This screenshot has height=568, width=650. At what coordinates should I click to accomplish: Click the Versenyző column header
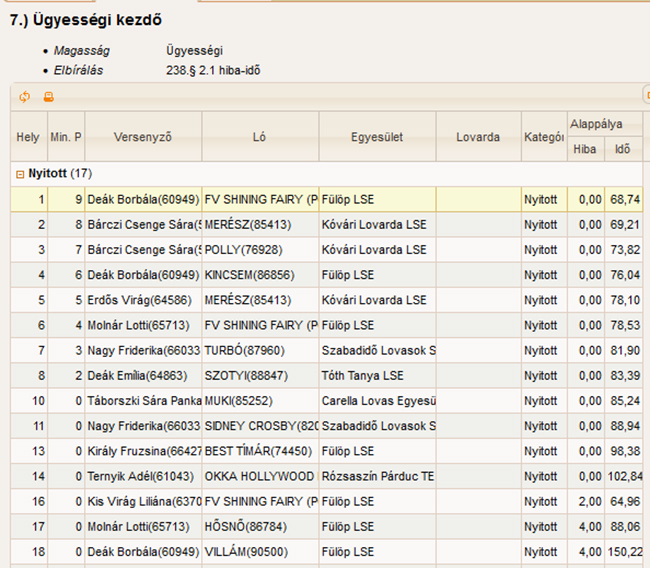[x=143, y=137]
